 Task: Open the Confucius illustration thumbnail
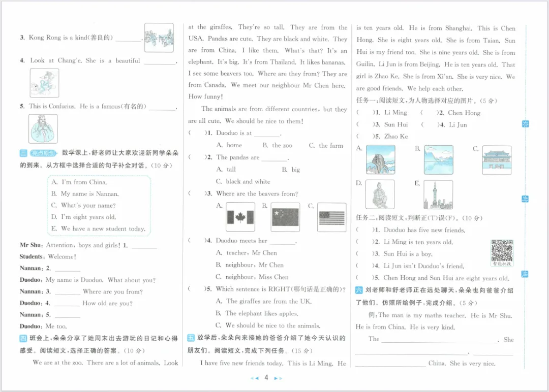click(x=43, y=128)
